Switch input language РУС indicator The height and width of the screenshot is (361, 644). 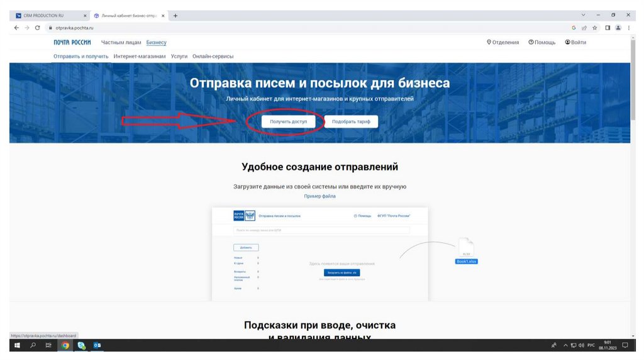591,345
